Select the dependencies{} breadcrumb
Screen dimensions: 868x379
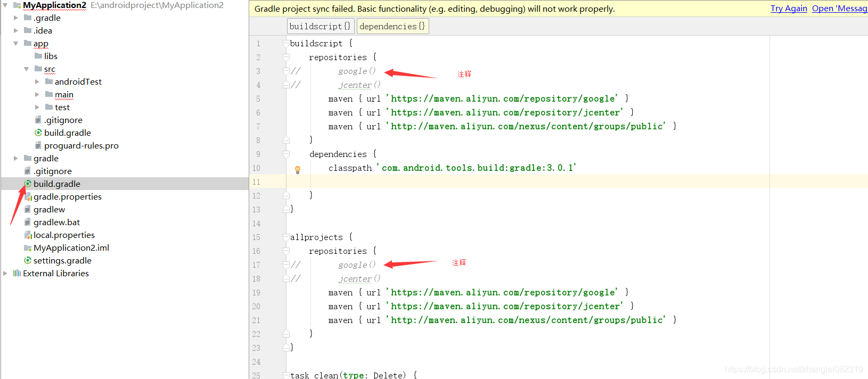(392, 26)
